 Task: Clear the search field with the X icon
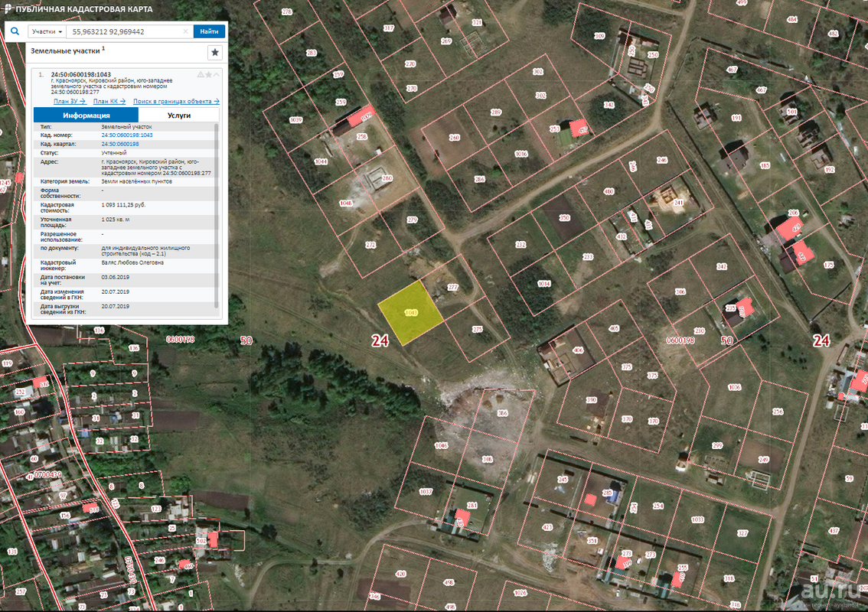(185, 31)
